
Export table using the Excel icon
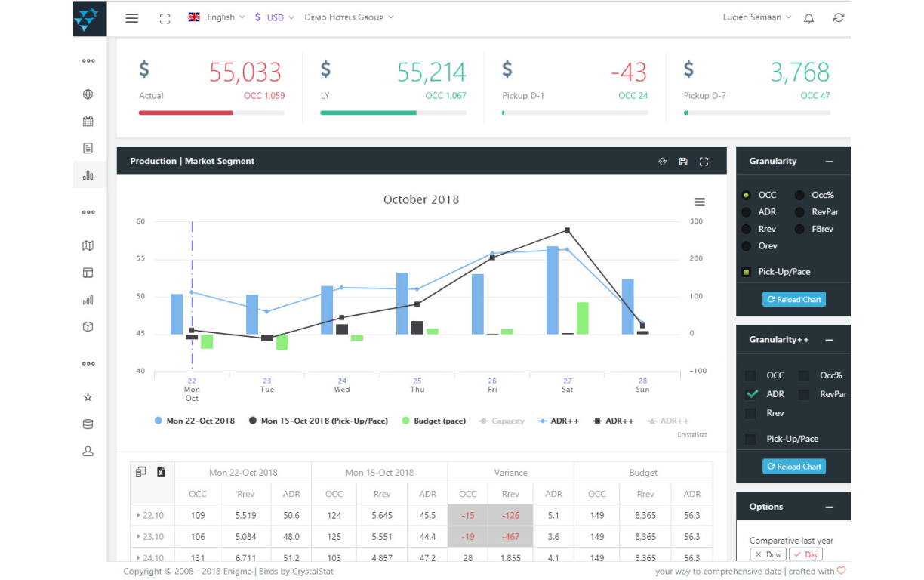point(161,472)
